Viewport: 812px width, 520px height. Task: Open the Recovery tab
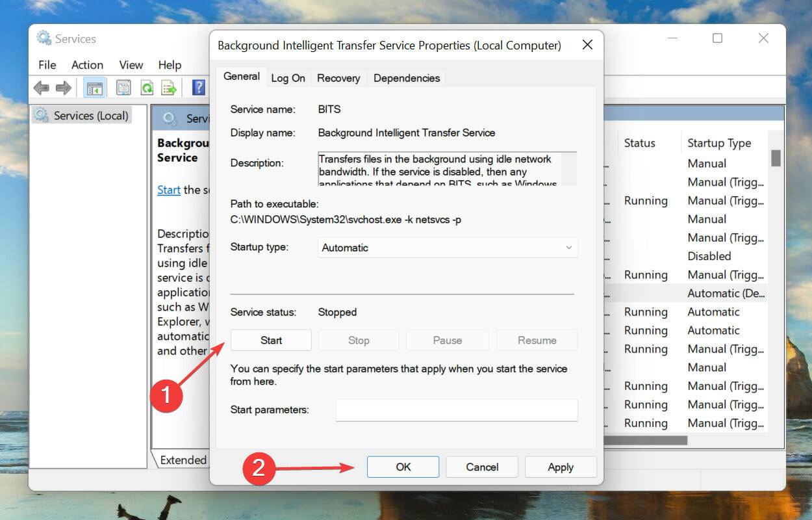click(338, 78)
